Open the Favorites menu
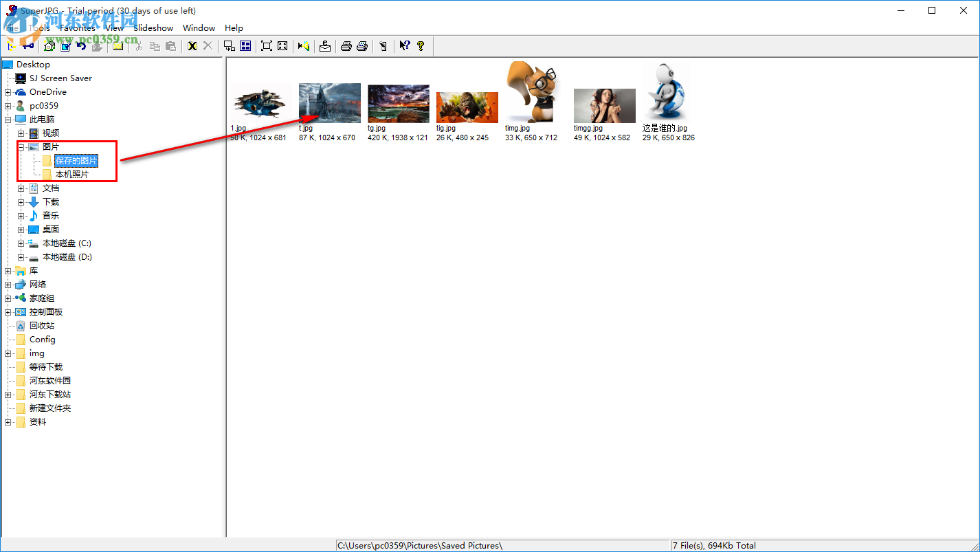 (x=77, y=28)
